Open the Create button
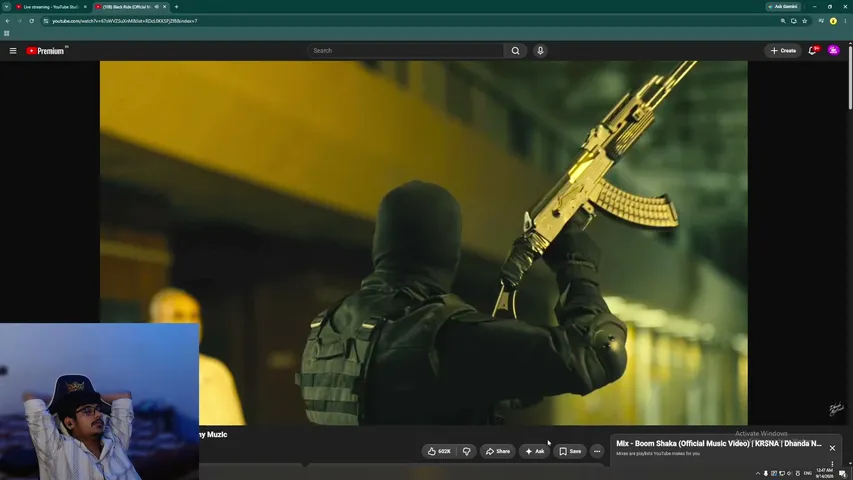The image size is (853, 480). (x=783, y=51)
